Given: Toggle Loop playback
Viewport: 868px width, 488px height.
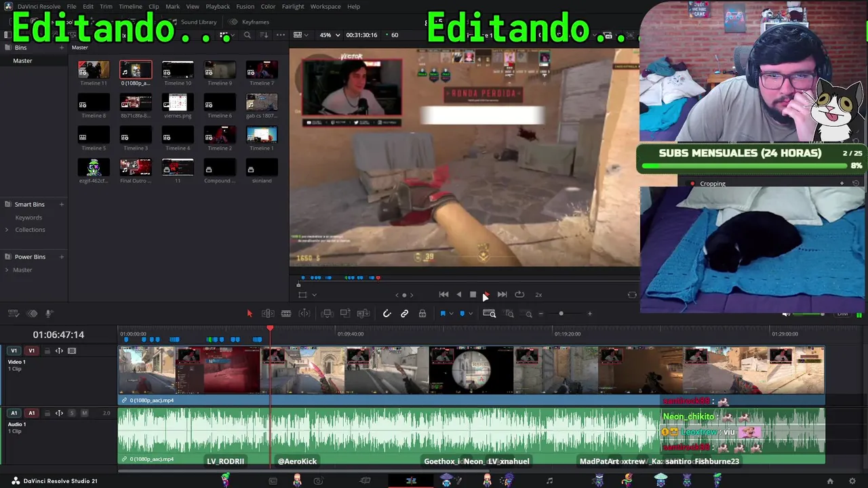Looking at the screenshot, I should (x=519, y=294).
